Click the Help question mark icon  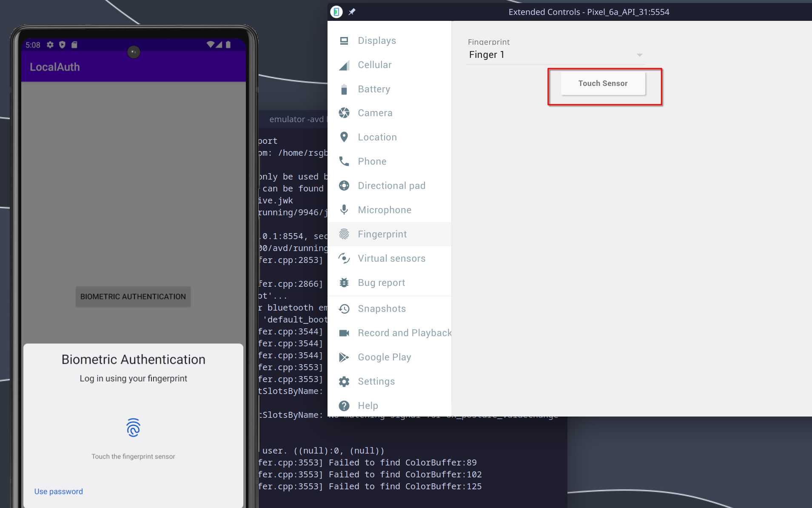click(x=344, y=406)
